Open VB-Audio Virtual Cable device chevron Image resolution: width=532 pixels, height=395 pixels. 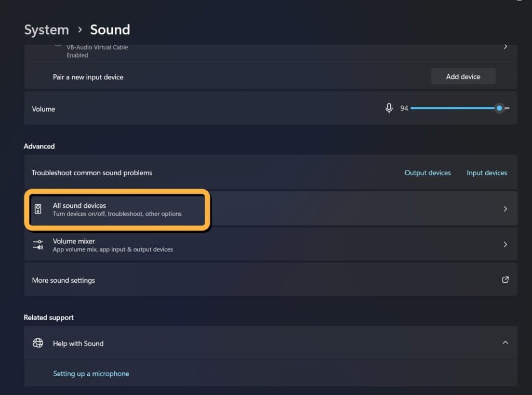pos(505,46)
